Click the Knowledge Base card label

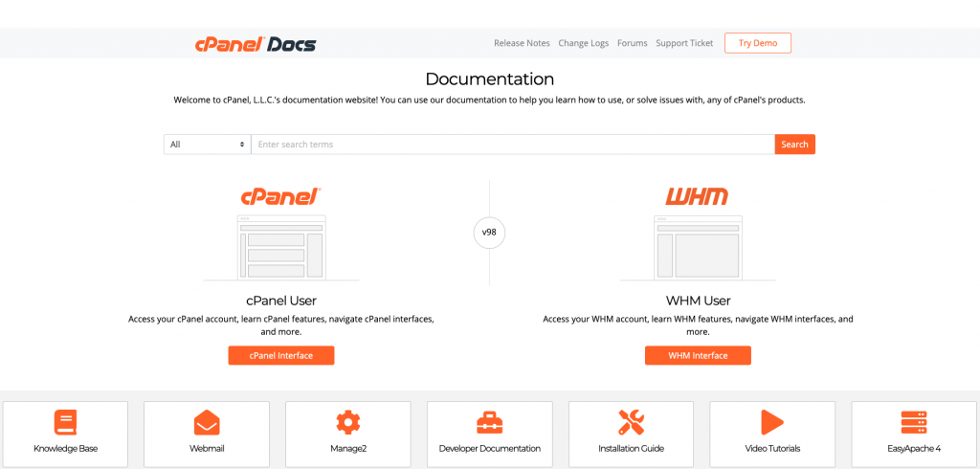tap(66, 448)
